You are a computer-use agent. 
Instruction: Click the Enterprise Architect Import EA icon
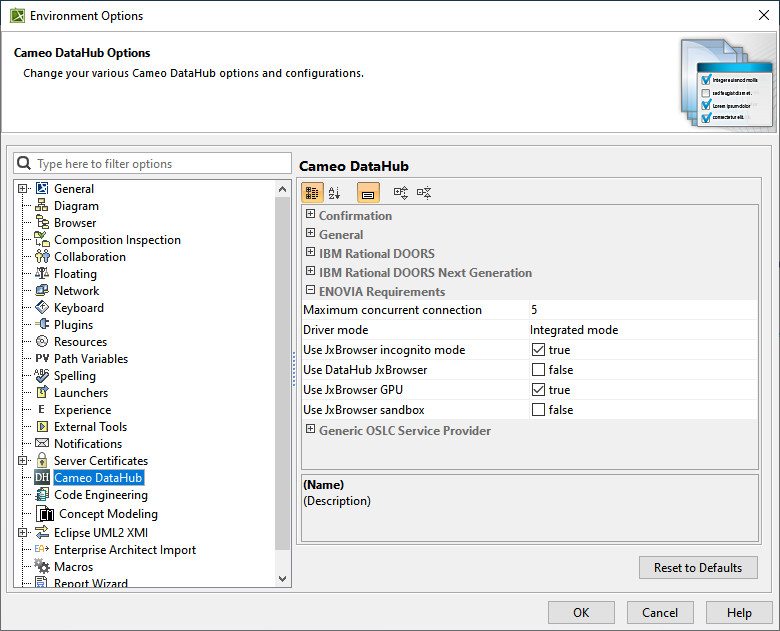click(x=42, y=549)
